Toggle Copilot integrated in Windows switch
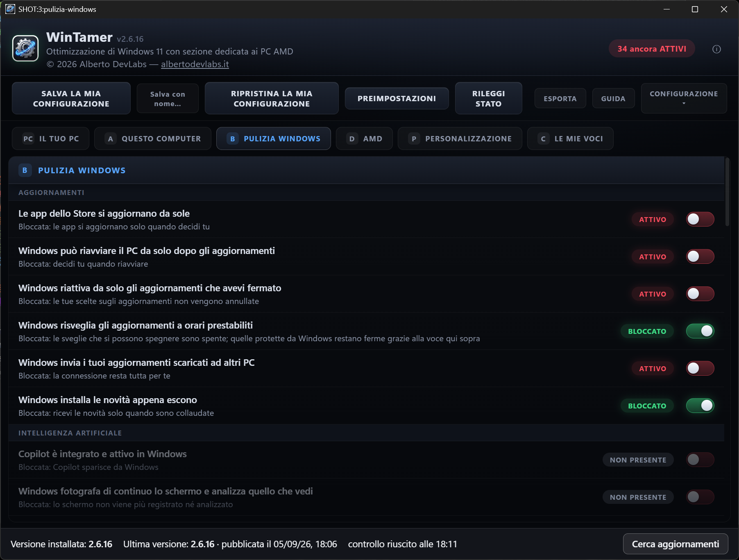This screenshot has width=739, height=560. 700,460
